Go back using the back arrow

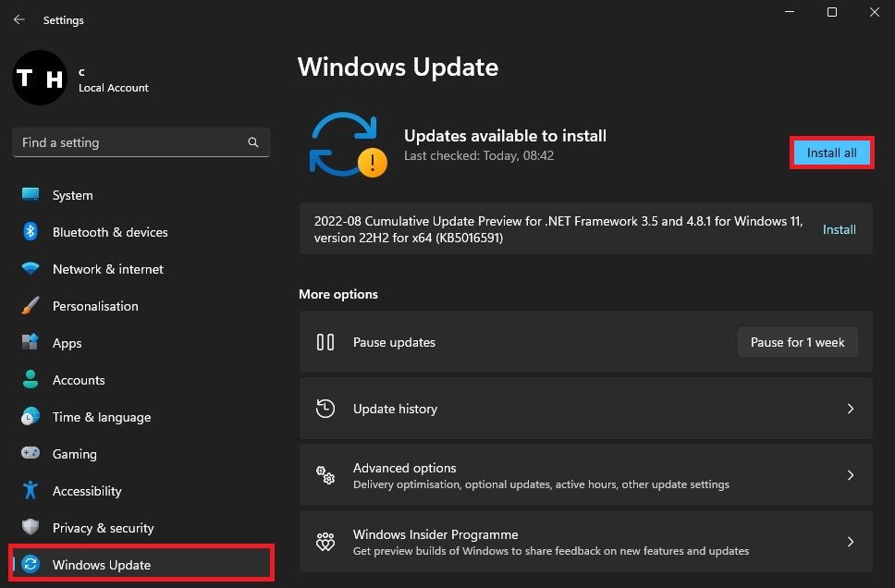tap(18, 19)
